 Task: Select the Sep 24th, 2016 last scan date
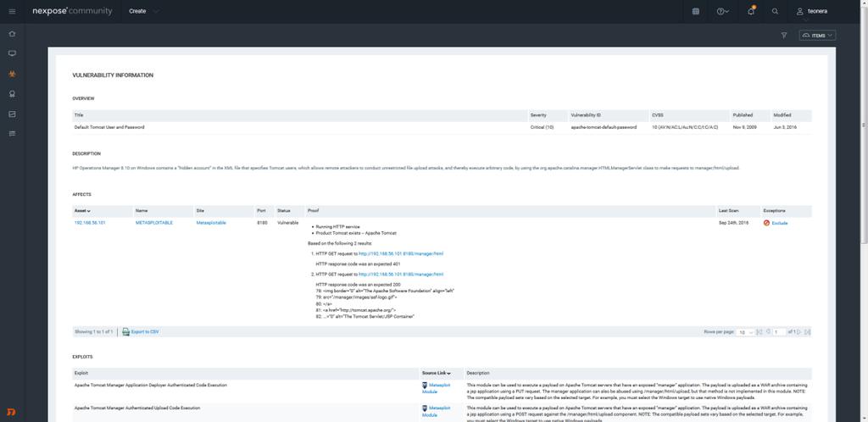pos(733,223)
